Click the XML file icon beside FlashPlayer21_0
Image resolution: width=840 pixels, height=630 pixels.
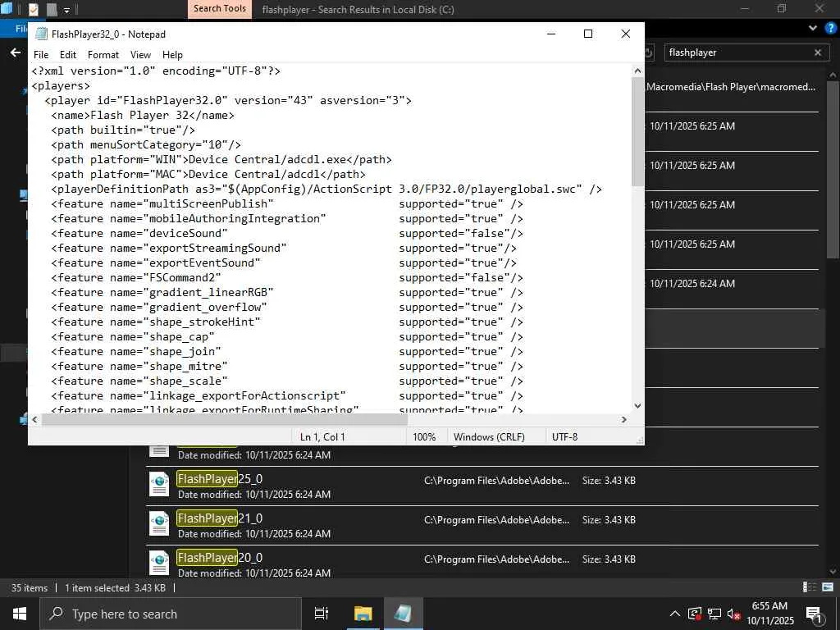[x=159, y=523]
